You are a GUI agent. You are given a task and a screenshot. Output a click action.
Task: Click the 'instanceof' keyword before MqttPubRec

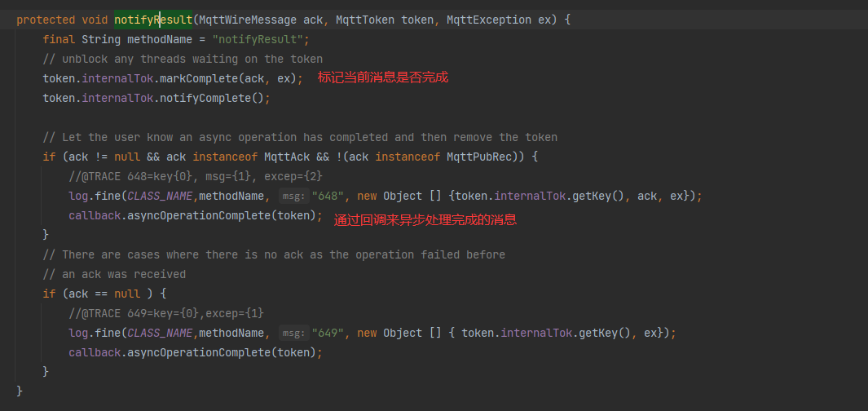[x=408, y=157]
